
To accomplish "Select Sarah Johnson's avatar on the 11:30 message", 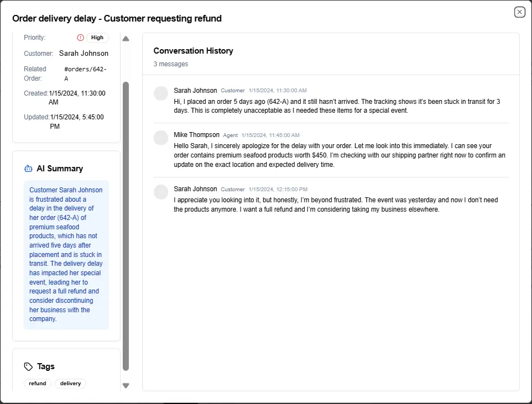I will click(x=161, y=93).
